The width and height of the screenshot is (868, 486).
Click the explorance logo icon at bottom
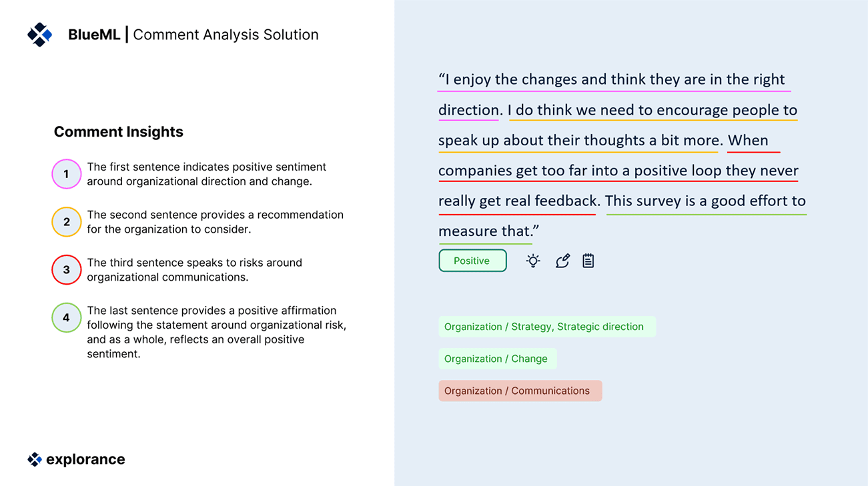(35, 459)
